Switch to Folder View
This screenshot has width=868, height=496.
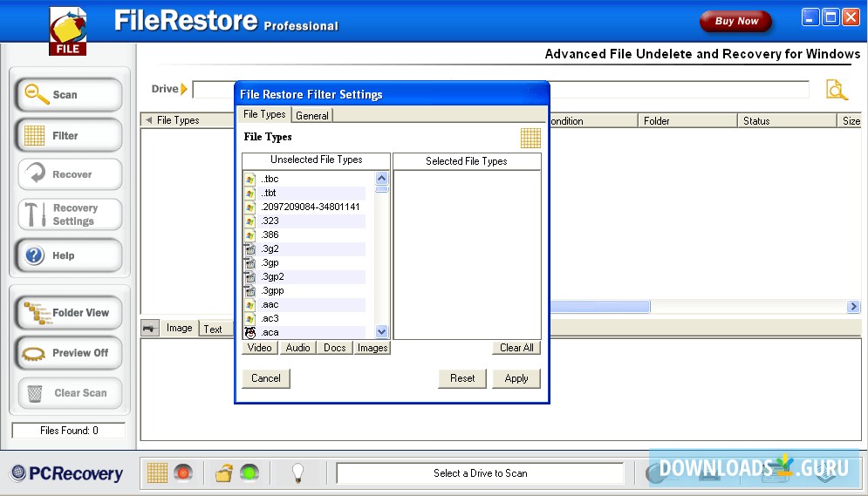pos(69,312)
